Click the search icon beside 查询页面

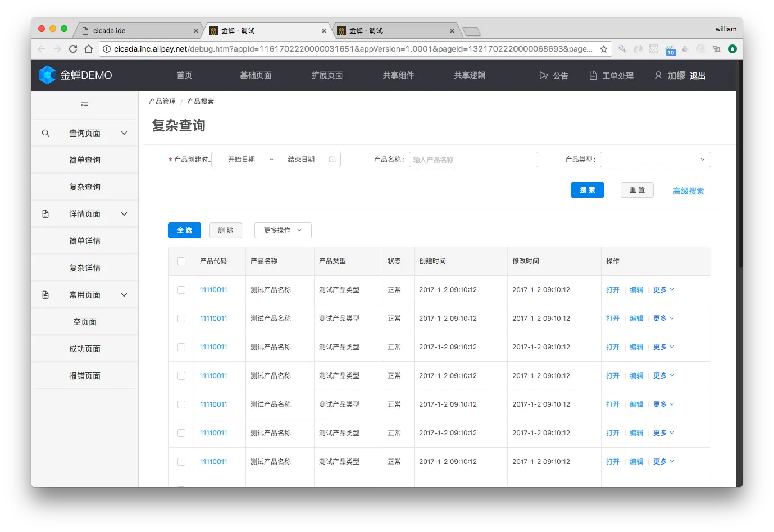pyautogui.click(x=45, y=133)
